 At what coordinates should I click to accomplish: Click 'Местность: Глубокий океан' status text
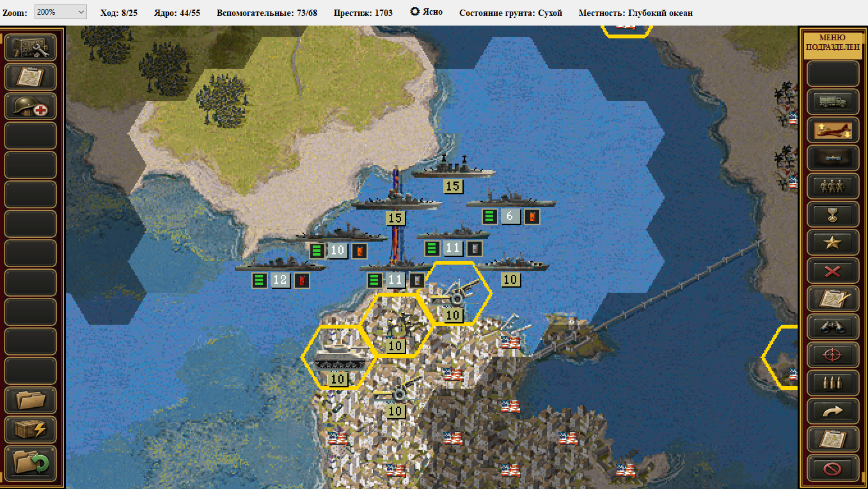(x=636, y=13)
